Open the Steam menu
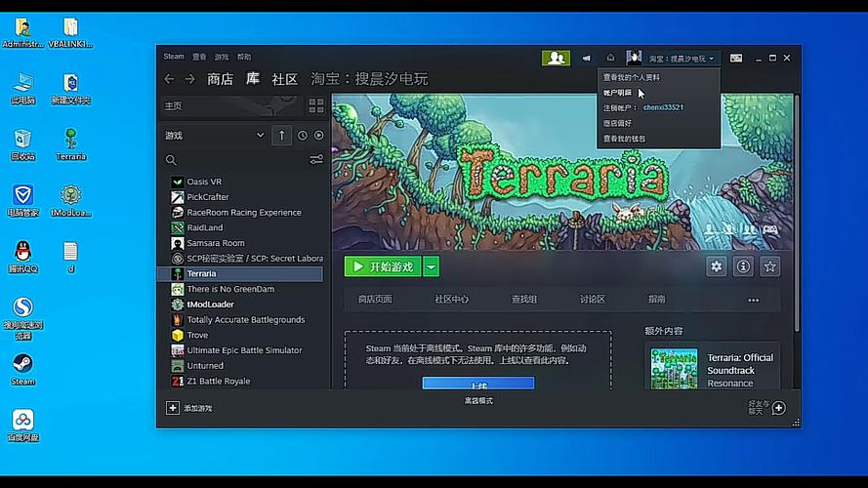Image resolution: width=868 pixels, height=488 pixels. point(174,57)
